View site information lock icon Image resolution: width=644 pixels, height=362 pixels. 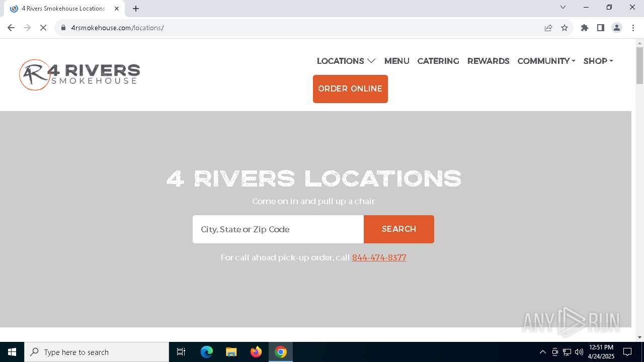63,28
